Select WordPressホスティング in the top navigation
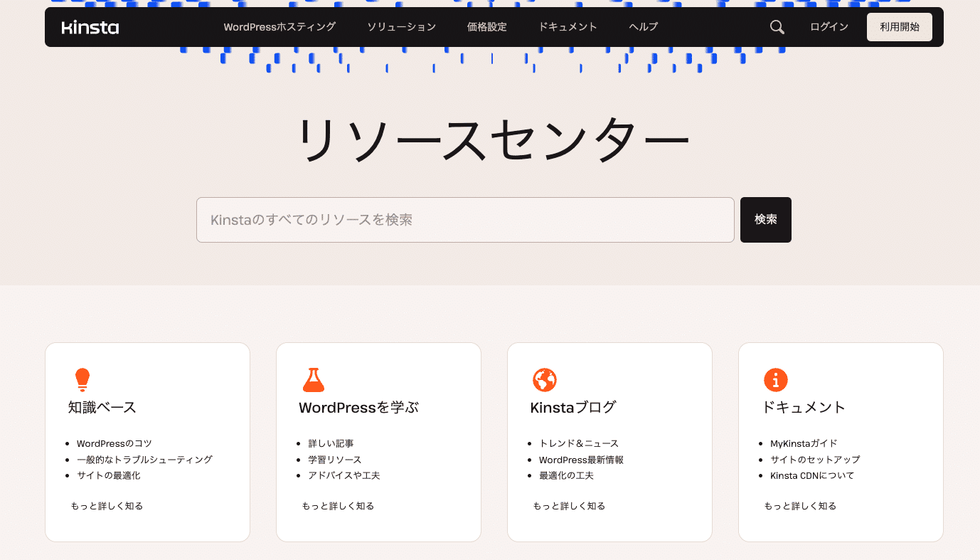The image size is (980, 560). coord(279,26)
